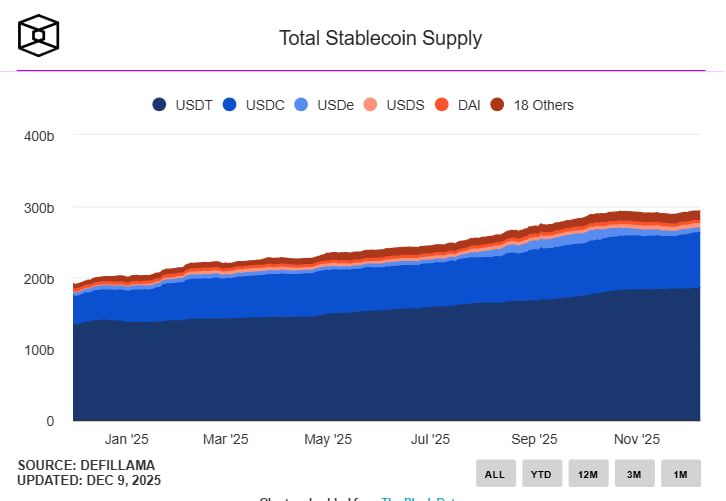Toggle the USDT series in the legend
Screen dimensions: 726x501
click(x=182, y=104)
